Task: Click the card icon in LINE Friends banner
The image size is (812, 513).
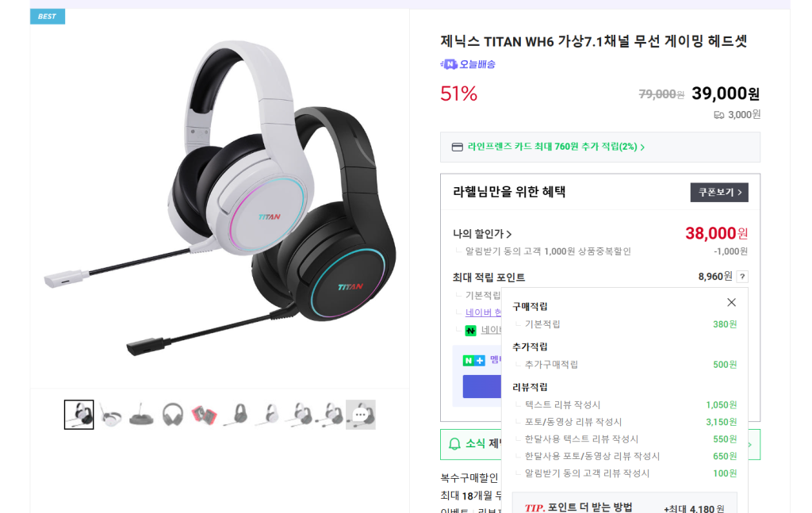Action: coord(458,147)
